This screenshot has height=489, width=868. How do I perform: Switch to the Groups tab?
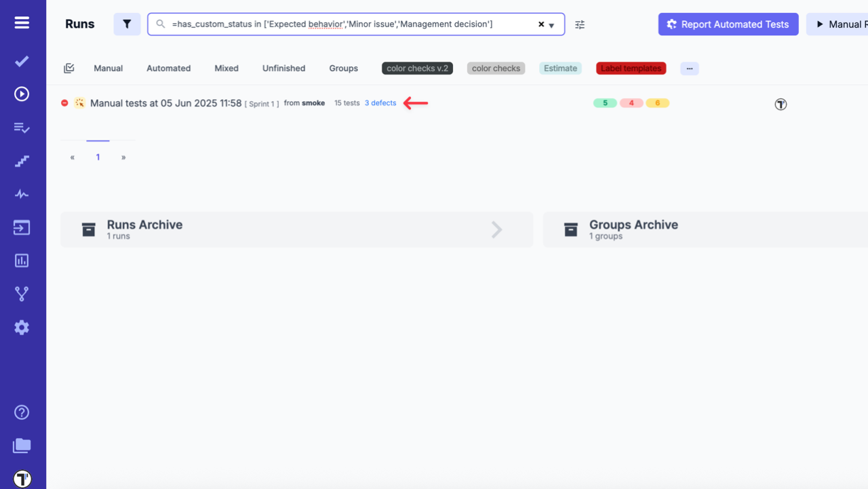point(343,68)
